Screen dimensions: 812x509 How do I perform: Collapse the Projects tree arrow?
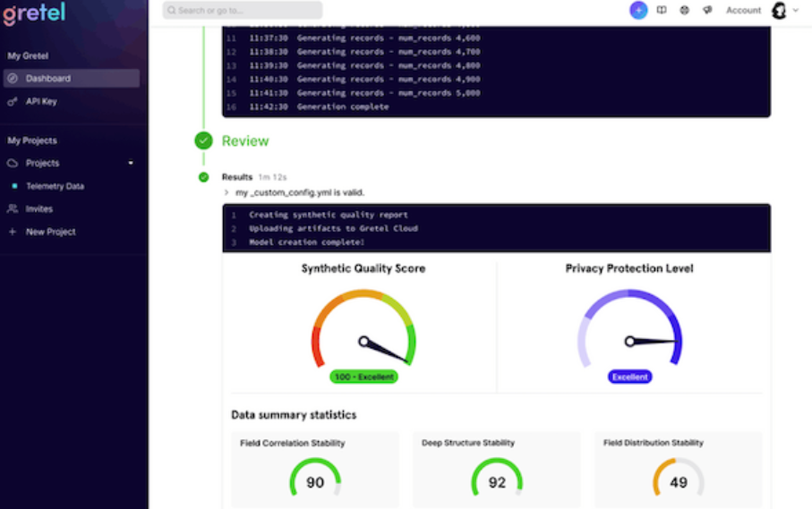[x=131, y=164]
